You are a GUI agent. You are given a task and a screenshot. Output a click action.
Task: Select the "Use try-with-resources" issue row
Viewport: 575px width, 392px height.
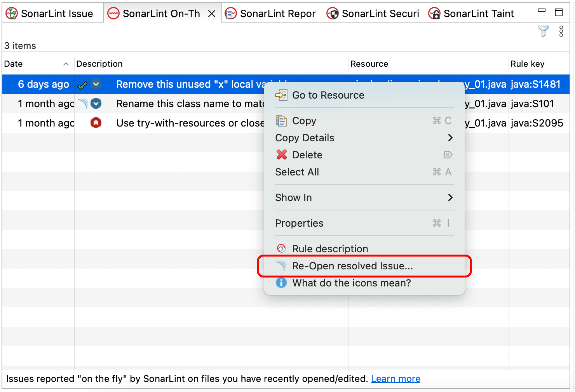[x=175, y=123]
